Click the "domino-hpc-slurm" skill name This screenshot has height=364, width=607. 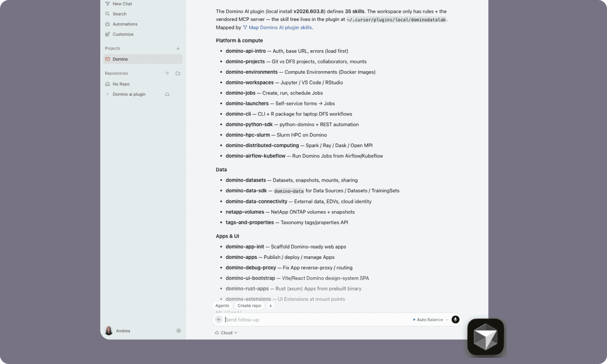[248, 135]
